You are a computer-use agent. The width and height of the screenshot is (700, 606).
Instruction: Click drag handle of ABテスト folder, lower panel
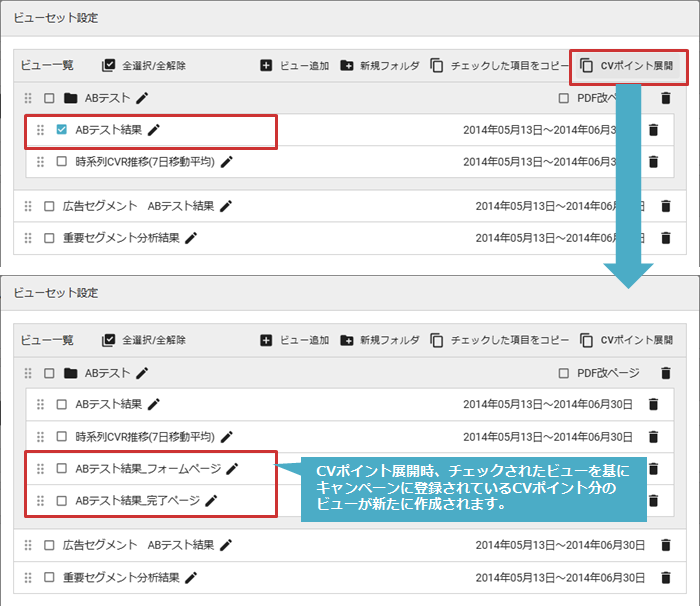(x=28, y=373)
